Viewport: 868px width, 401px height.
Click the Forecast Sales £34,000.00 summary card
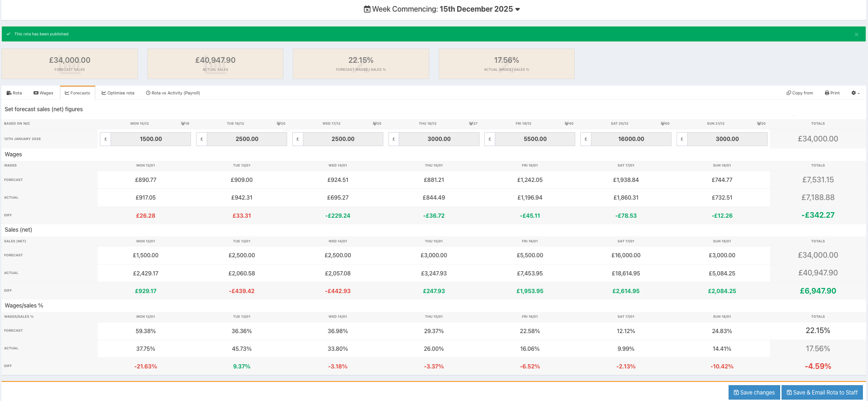(70, 64)
